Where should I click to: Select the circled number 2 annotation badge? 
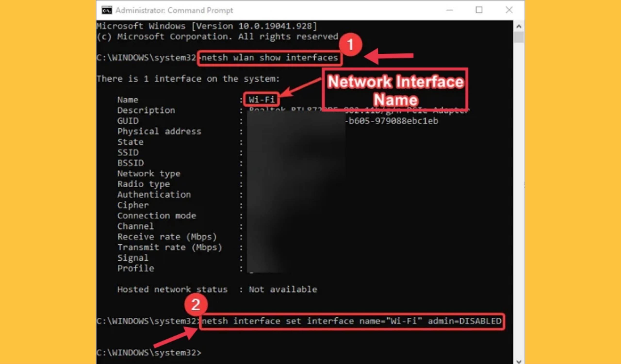tap(195, 305)
